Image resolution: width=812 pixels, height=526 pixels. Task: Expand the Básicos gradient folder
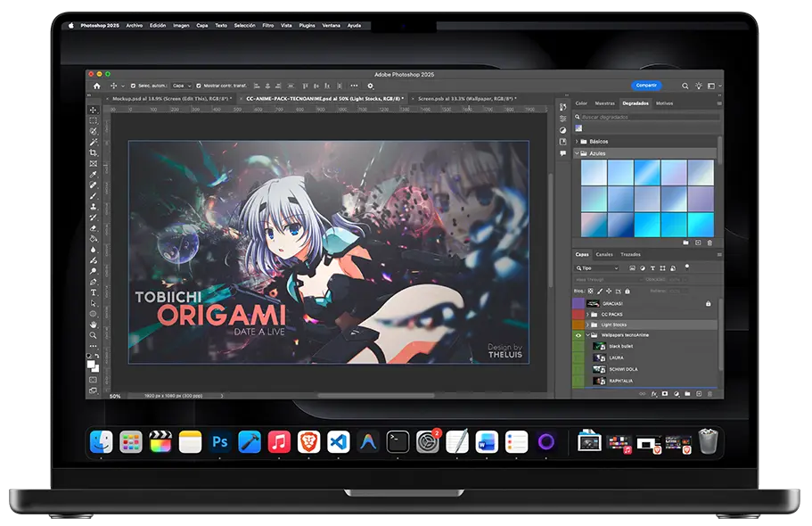tap(577, 142)
